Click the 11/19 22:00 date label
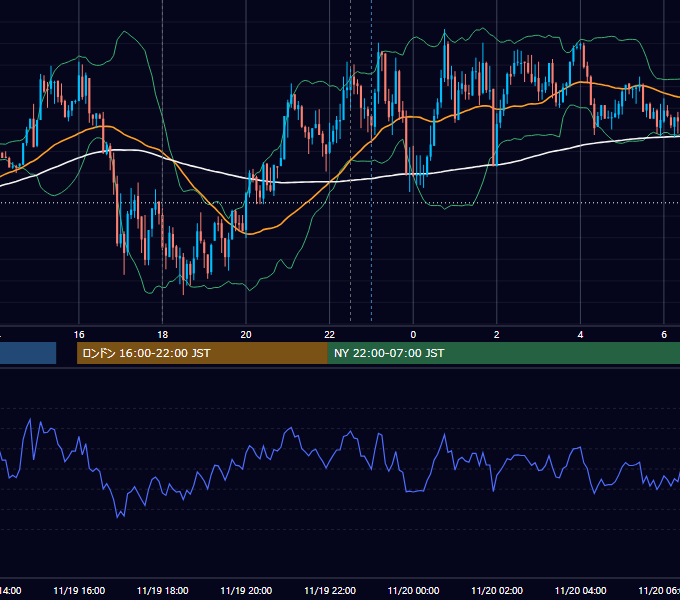Screen dimensions: 680x600 [330, 591]
